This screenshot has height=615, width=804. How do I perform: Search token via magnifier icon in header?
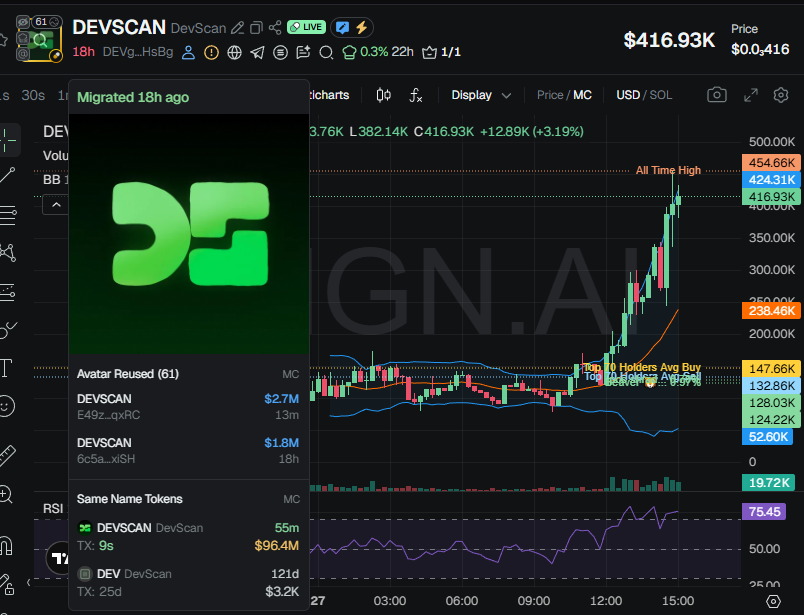coord(326,52)
